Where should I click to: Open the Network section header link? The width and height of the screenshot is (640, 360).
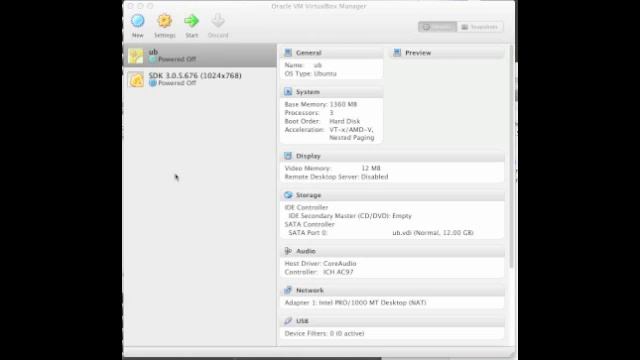click(310, 290)
